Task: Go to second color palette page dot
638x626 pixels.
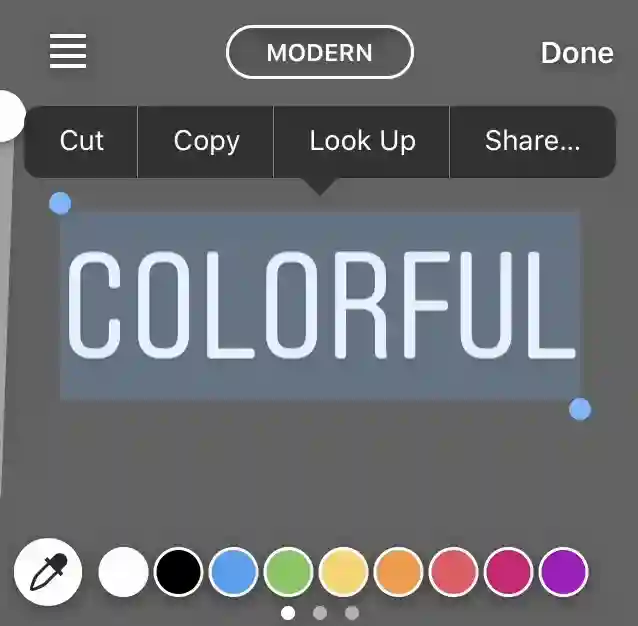Action: (320, 613)
